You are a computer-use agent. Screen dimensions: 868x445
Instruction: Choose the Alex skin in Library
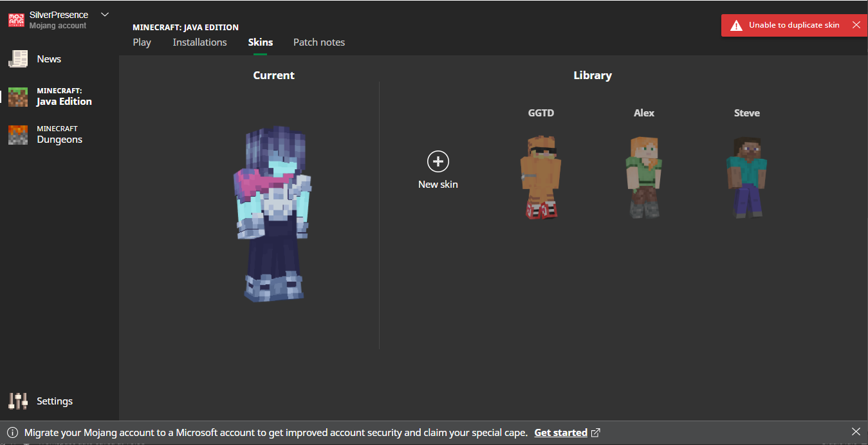pos(643,177)
